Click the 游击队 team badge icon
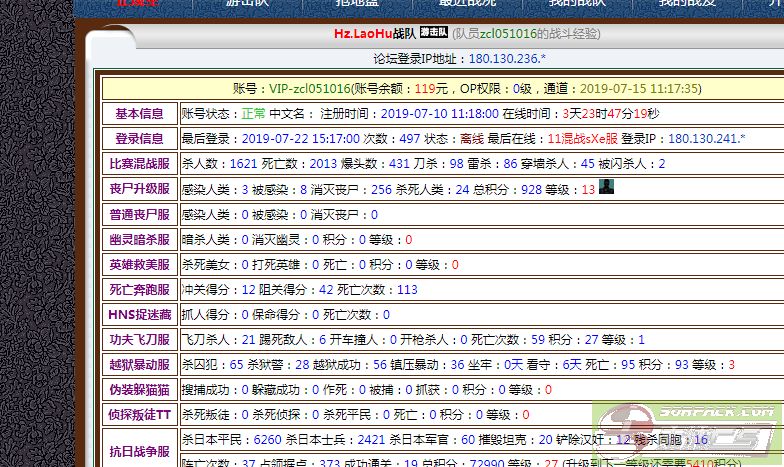784x467 pixels. (433, 33)
